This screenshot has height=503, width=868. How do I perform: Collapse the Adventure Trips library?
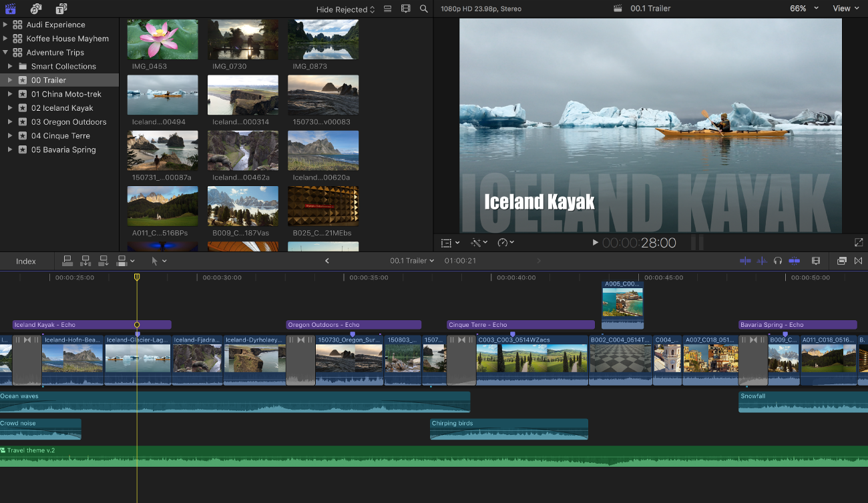[7, 52]
